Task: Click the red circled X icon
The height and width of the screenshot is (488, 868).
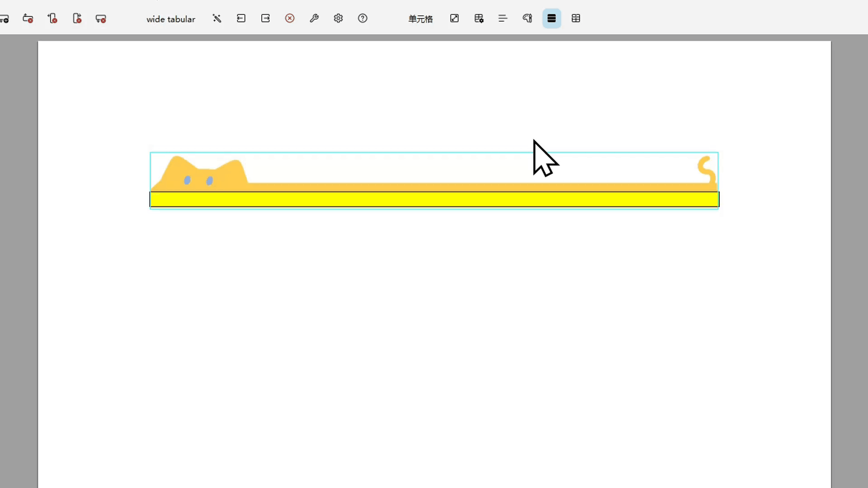Action: [x=290, y=19]
